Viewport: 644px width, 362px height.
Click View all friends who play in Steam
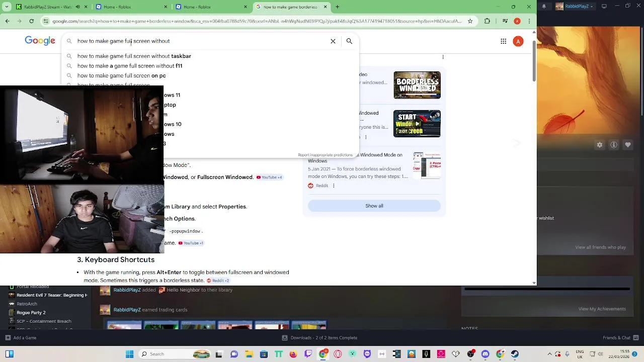(x=601, y=247)
